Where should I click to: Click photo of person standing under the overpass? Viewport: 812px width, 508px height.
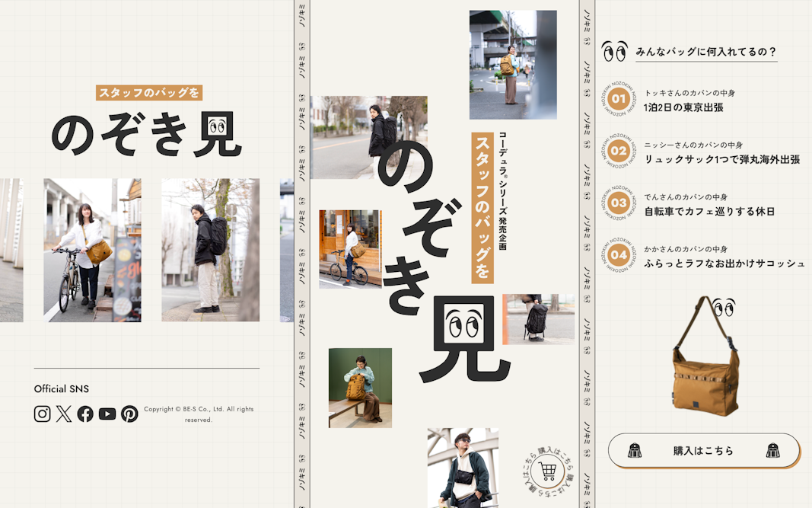[513, 65]
